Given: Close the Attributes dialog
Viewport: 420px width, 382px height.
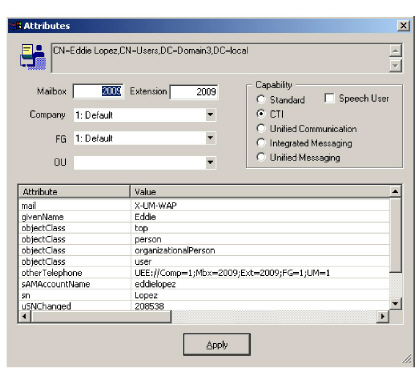Looking at the screenshot, I should pos(403,26).
